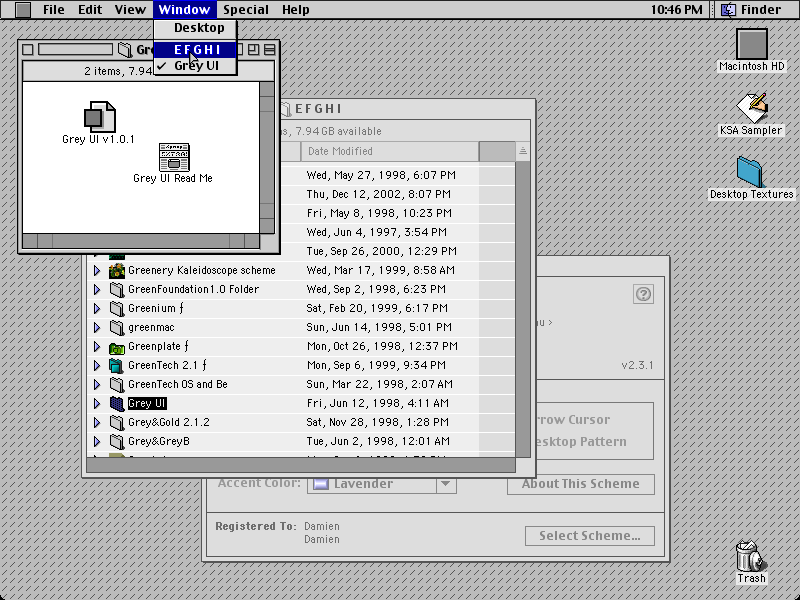Choose E F G H I from the Window menu

point(195,49)
